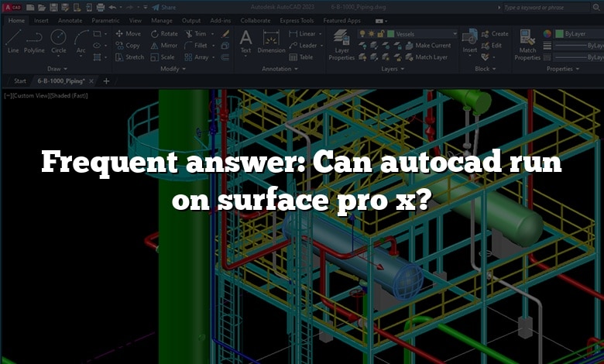604x364 pixels.
Task: Start the Trim command
Action: tap(196, 34)
